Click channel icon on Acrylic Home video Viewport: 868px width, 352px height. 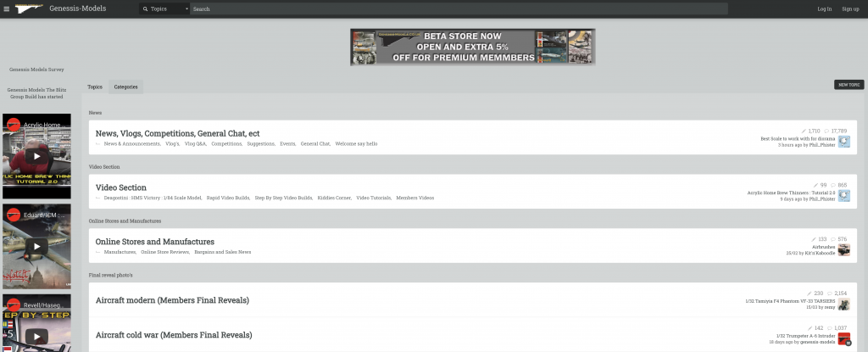tap(14, 125)
